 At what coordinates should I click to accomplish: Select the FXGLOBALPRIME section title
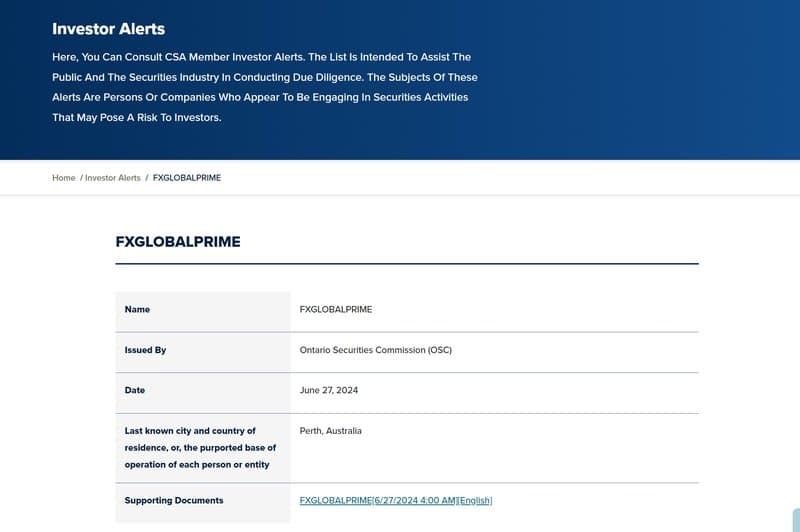178,242
